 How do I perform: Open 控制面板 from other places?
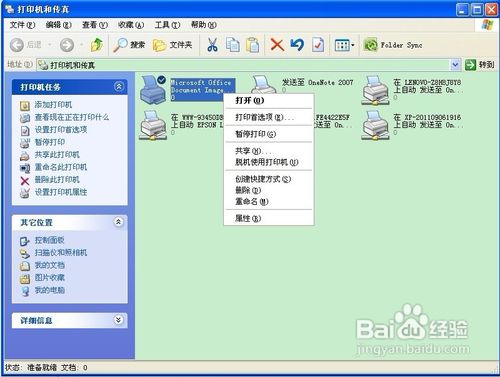click(x=50, y=240)
